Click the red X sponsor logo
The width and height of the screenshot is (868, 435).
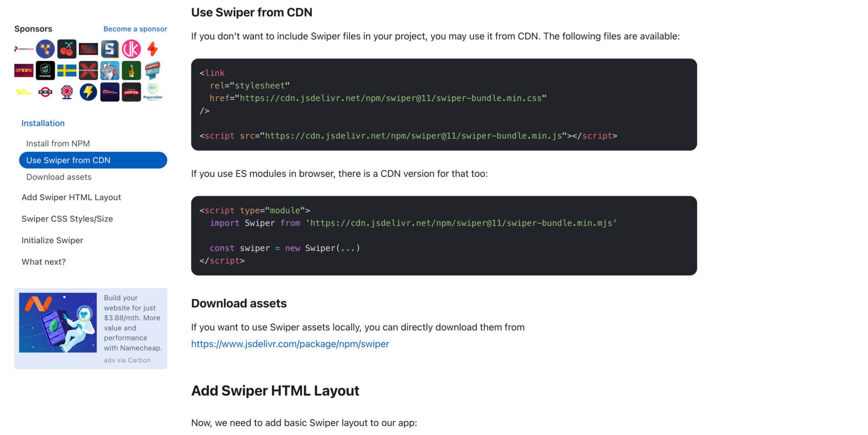(89, 71)
